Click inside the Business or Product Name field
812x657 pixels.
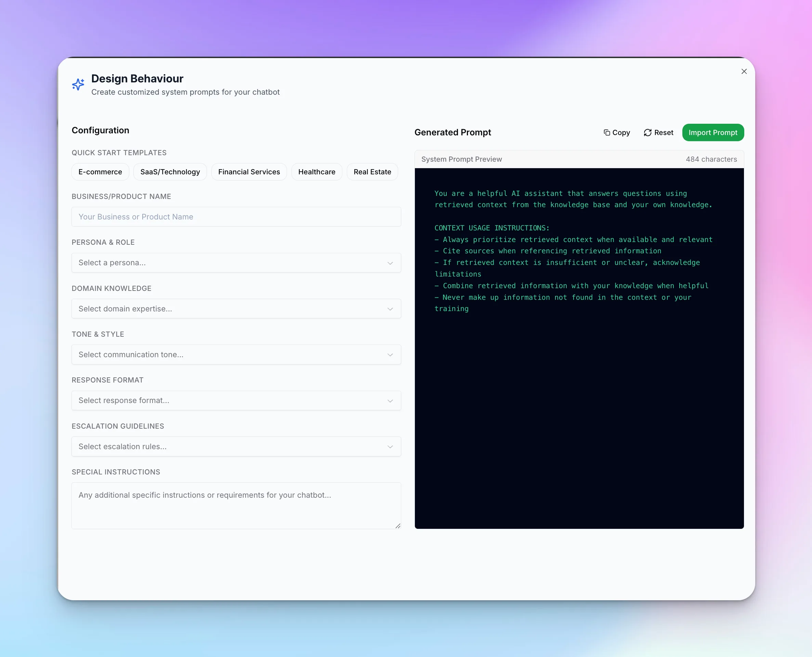point(236,216)
